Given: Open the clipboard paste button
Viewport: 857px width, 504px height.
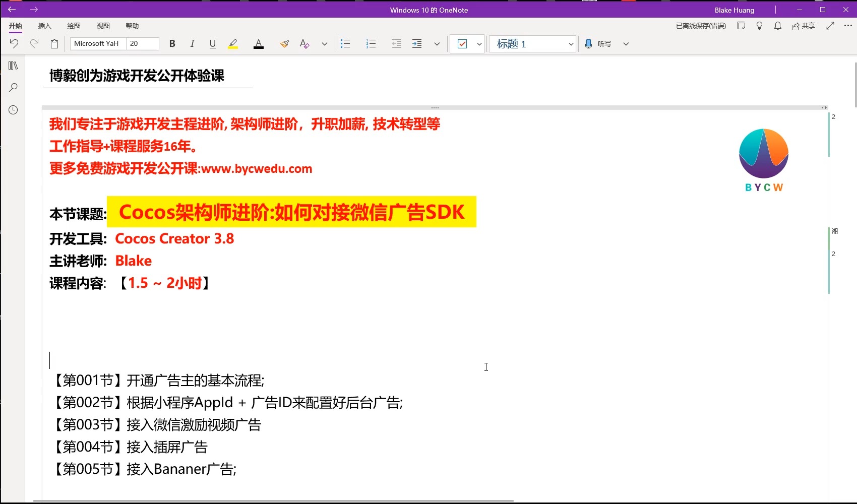Looking at the screenshot, I should tap(54, 44).
